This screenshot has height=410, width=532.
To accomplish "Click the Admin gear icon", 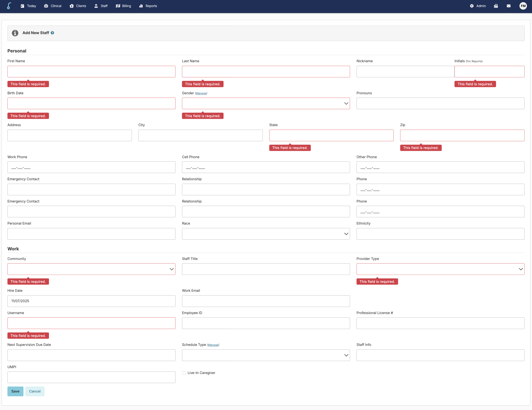I will click(x=472, y=6).
